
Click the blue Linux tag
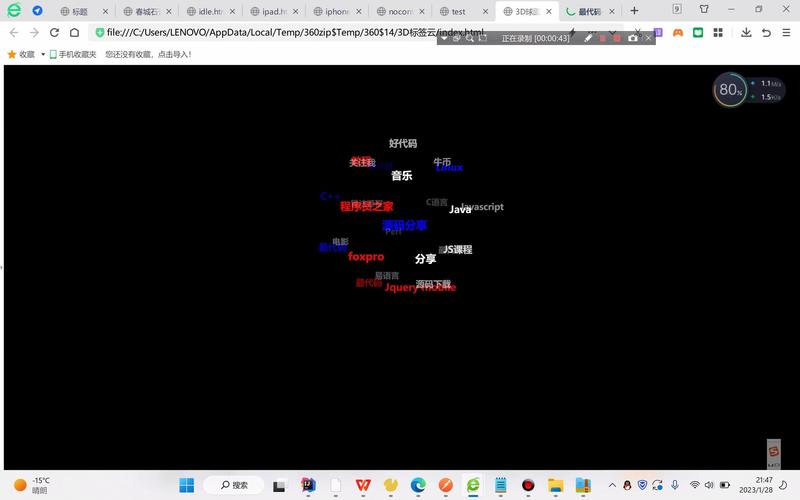click(449, 168)
